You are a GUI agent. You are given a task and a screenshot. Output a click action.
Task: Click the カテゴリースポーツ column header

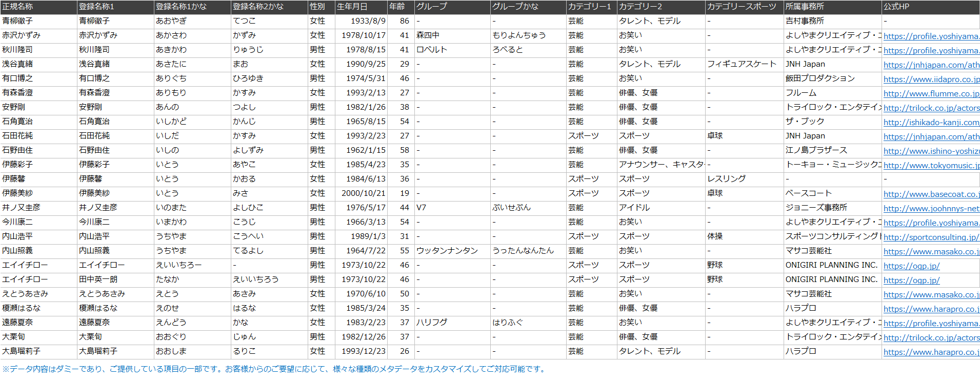[x=741, y=7]
